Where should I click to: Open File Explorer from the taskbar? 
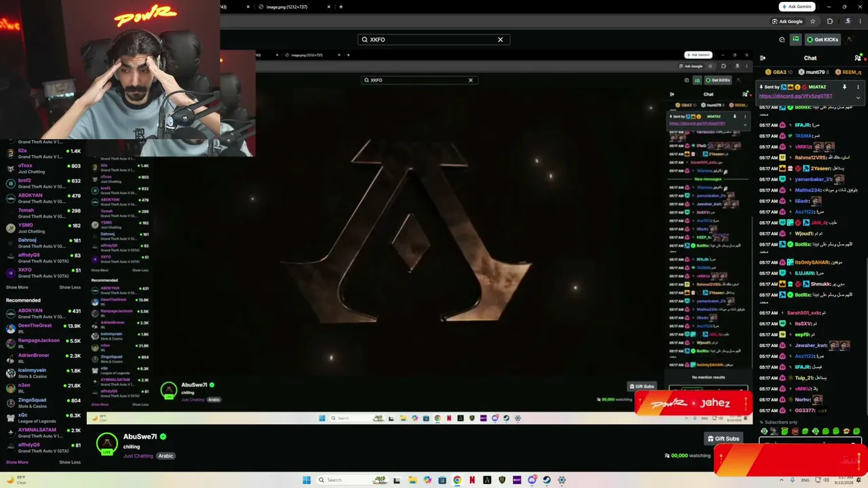(x=412, y=480)
